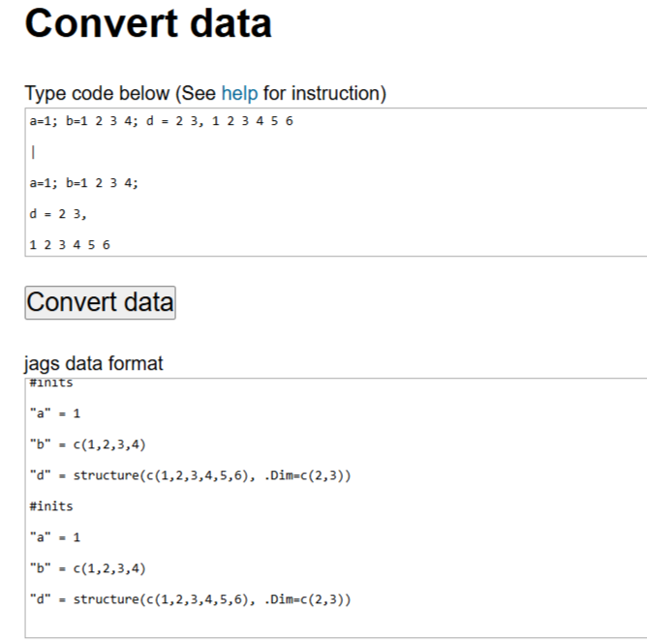Click the input line "a=1; b=1 2 3 4;"
The image size is (647, 644).
point(84,182)
